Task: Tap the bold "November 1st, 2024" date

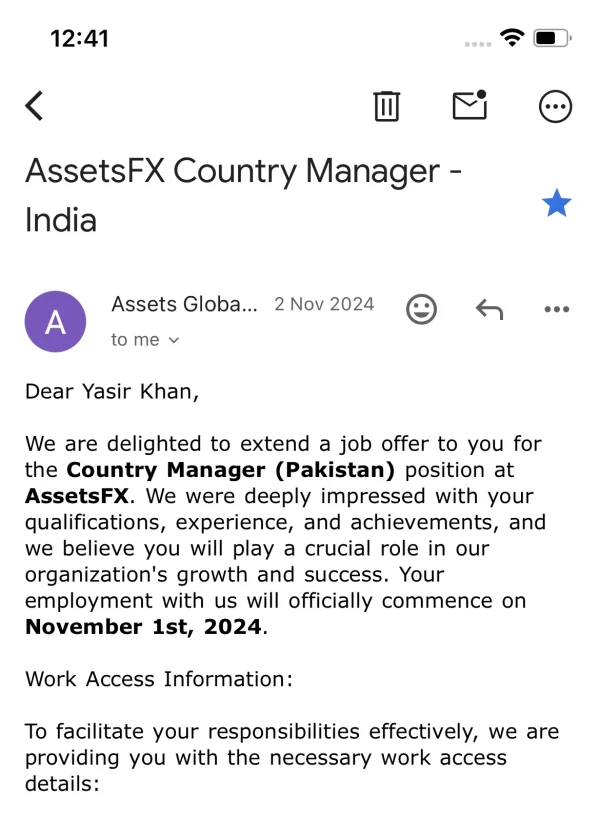Action: point(144,627)
